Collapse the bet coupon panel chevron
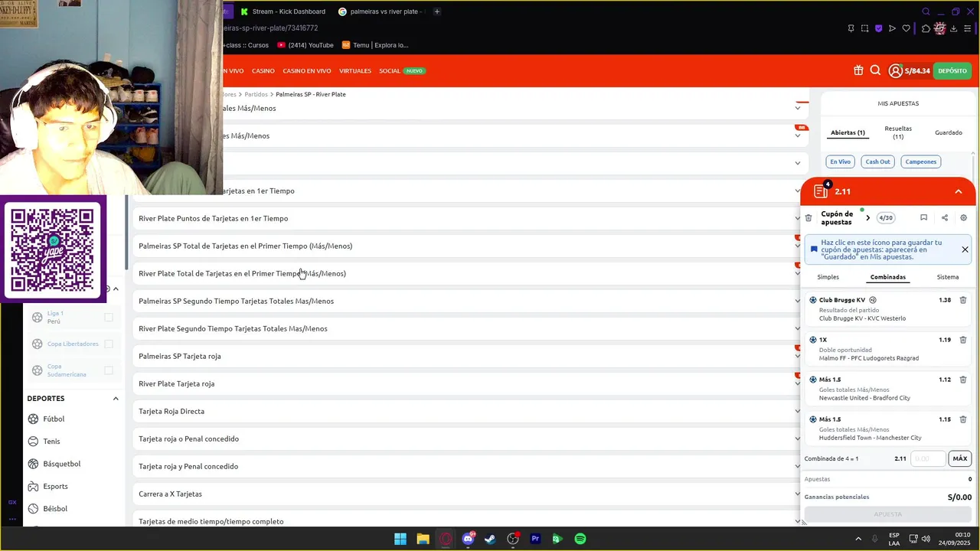980x551 pixels. click(958, 191)
